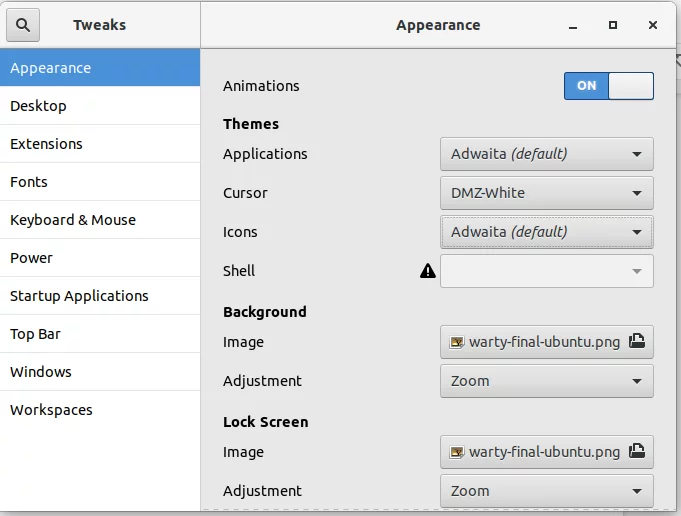Open the Startup Applications section
The height and width of the screenshot is (516, 681).
click(79, 296)
